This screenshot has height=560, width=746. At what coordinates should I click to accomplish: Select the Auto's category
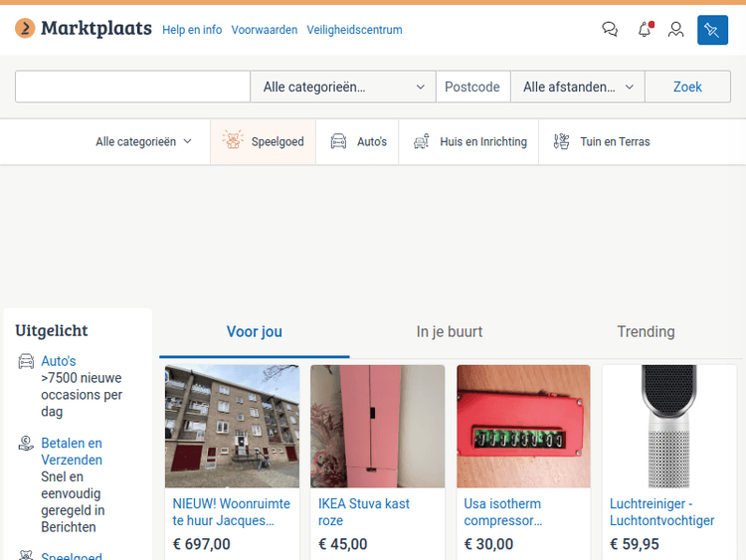358,142
